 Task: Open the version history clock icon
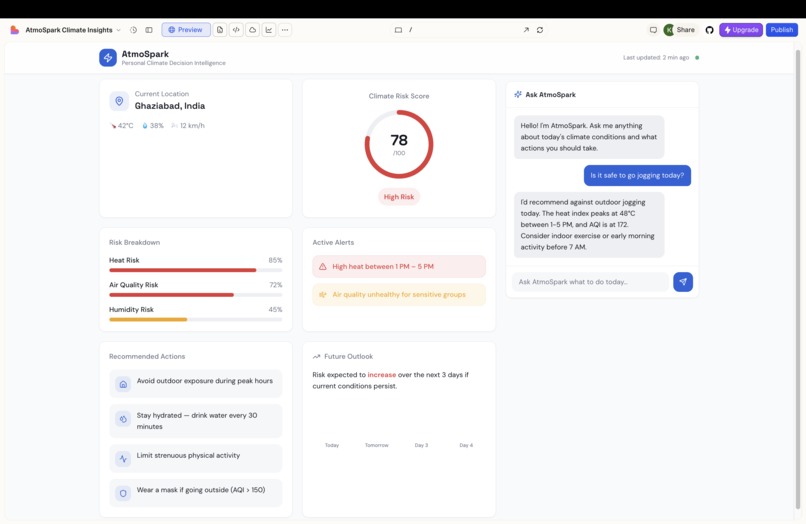coord(133,30)
